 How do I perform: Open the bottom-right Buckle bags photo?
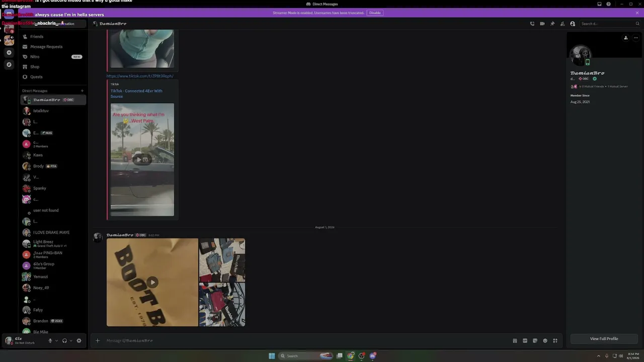222,305
